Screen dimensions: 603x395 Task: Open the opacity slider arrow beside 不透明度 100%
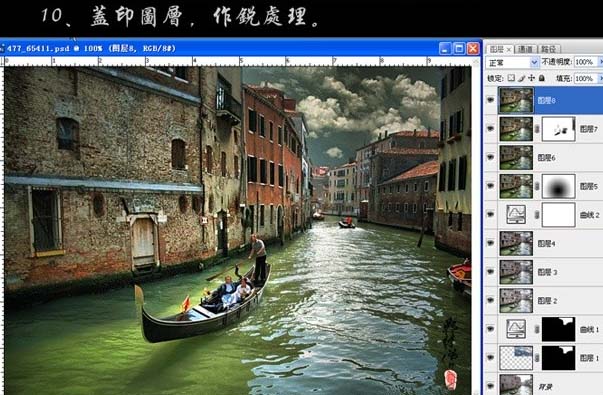tap(601, 62)
